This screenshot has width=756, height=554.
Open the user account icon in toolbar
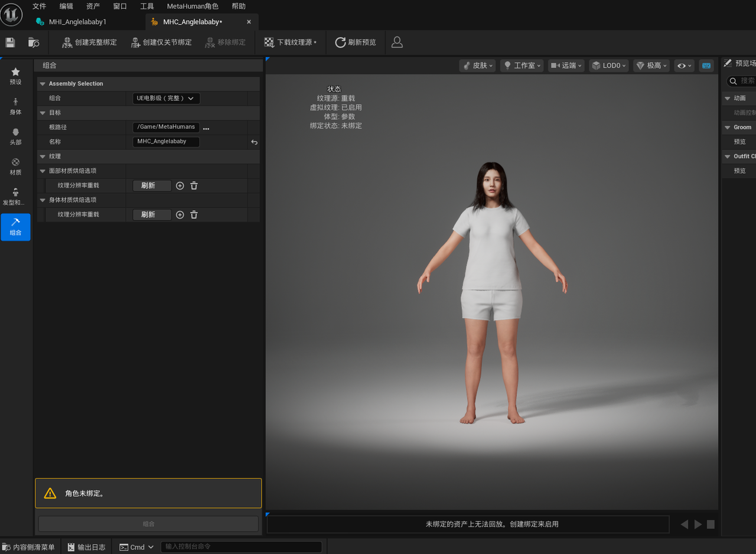coord(397,43)
